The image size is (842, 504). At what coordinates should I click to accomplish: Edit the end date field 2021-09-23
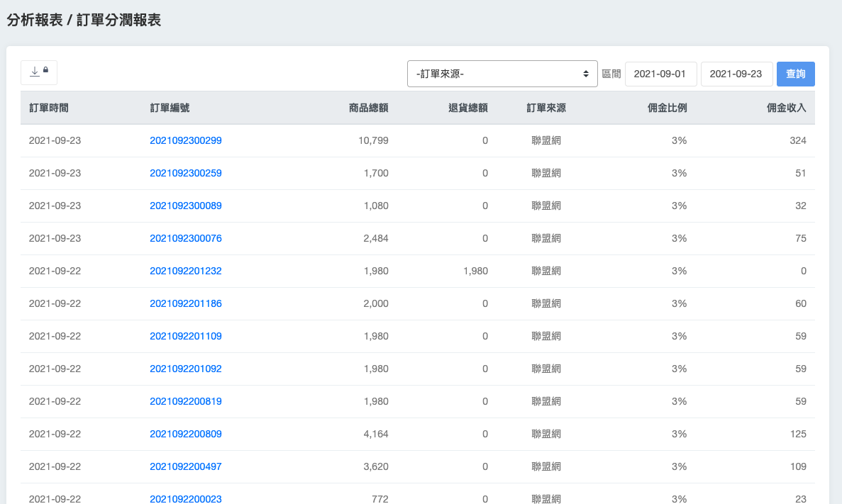coord(736,74)
